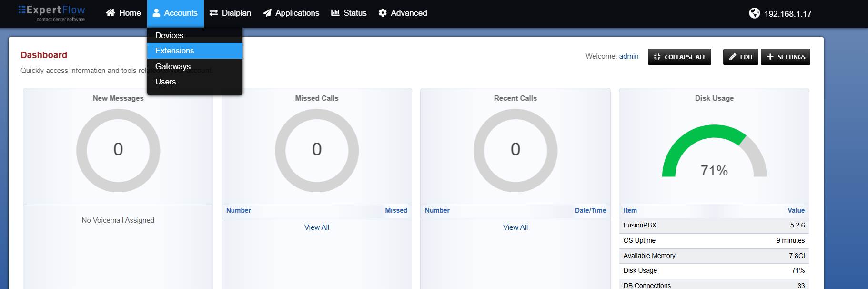
Task: Click the Home house icon
Action: pyautogui.click(x=111, y=13)
